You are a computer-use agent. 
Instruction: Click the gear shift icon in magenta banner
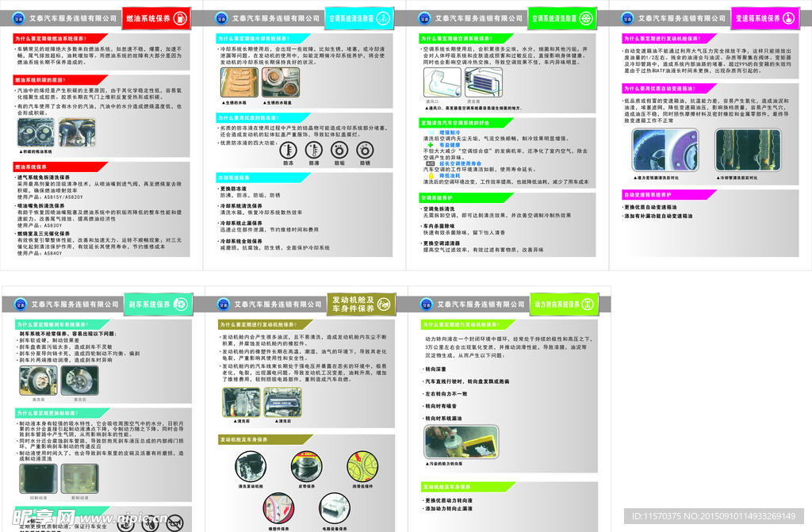[x=788, y=17]
